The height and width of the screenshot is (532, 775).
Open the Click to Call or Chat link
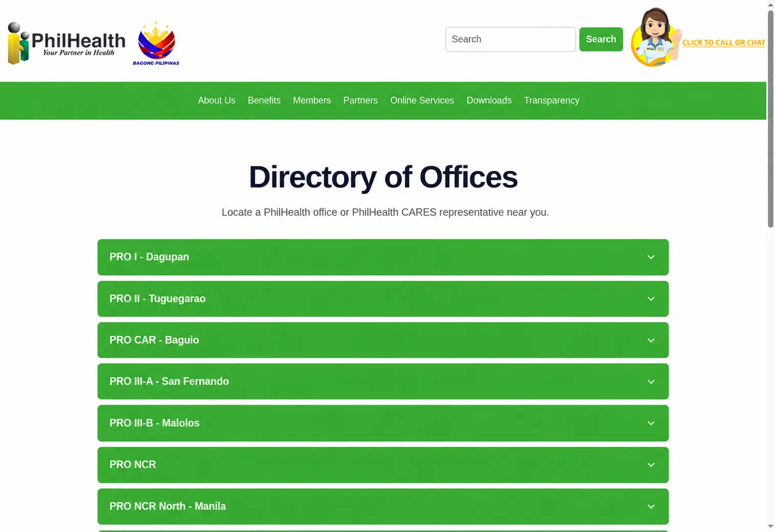[724, 42]
